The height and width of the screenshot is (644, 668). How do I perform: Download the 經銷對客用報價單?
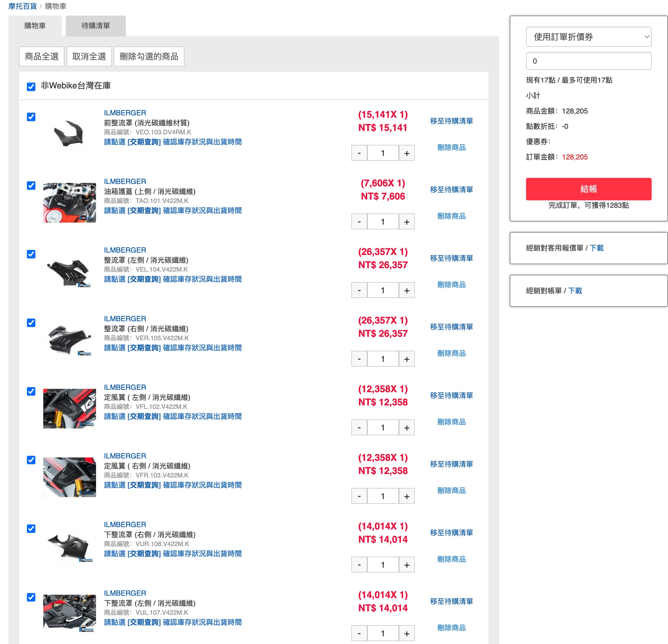[x=596, y=248]
